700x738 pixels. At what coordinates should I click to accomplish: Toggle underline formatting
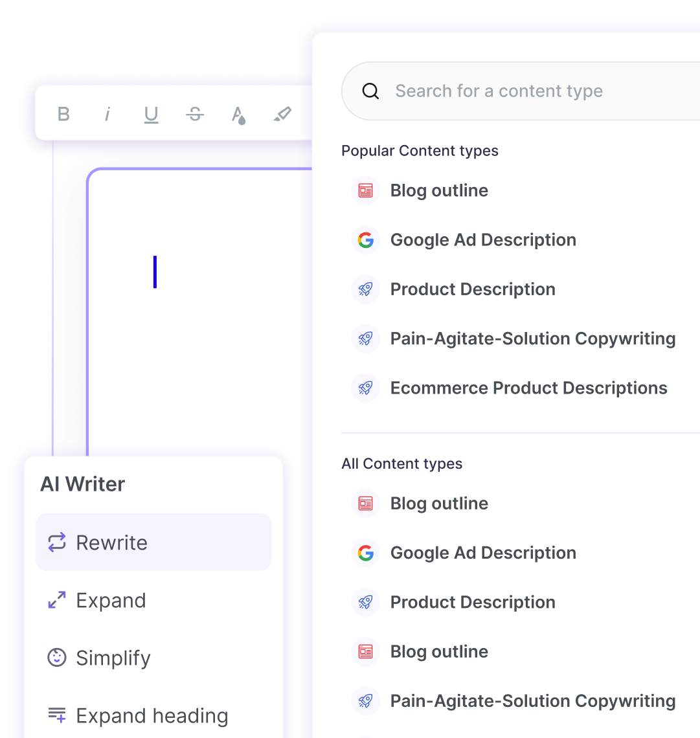tap(151, 115)
